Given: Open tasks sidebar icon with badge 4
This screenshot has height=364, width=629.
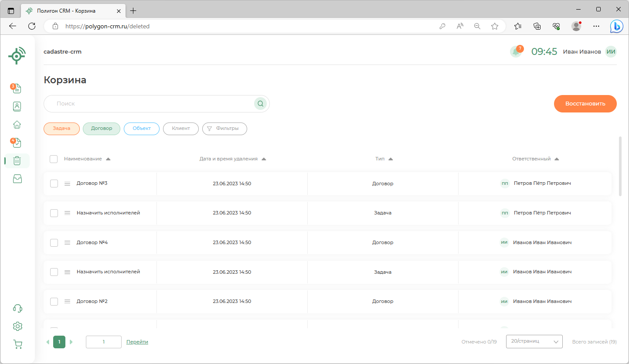Looking at the screenshot, I should click(x=17, y=143).
